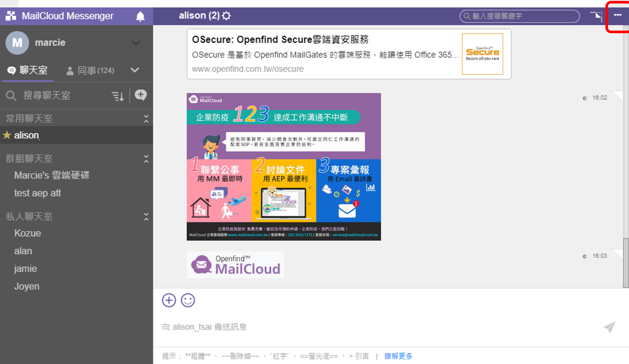Open private chat with Joyen
The image size is (629, 364).
coord(27,287)
